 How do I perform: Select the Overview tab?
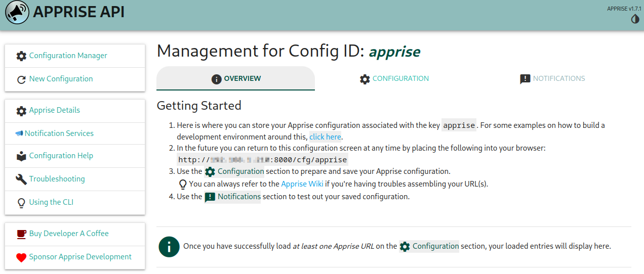coord(236,79)
